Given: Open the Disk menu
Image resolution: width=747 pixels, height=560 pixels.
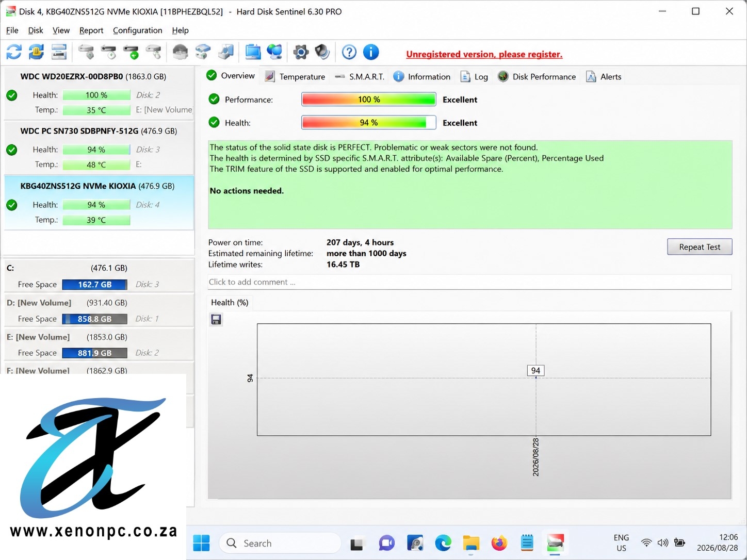Looking at the screenshot, I should click(x=36, y=30).
